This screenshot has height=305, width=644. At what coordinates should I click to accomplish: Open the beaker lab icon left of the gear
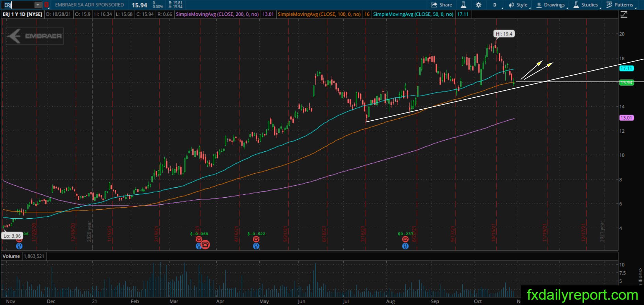463,5
